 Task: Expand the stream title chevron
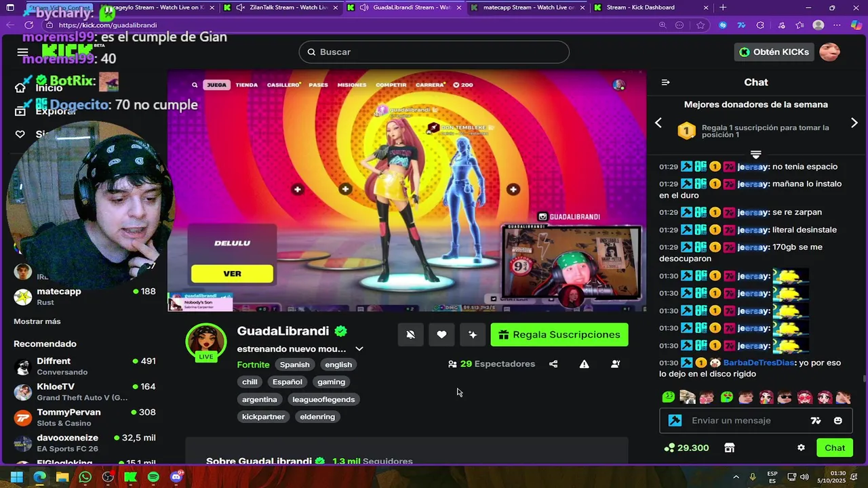tap(359, 349)
